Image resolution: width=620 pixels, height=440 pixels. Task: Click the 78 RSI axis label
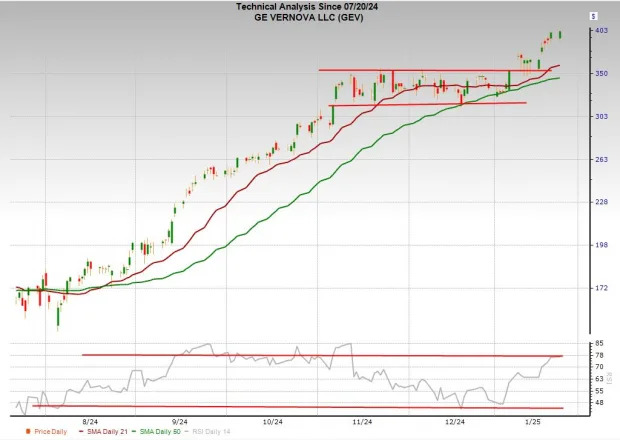599,355
